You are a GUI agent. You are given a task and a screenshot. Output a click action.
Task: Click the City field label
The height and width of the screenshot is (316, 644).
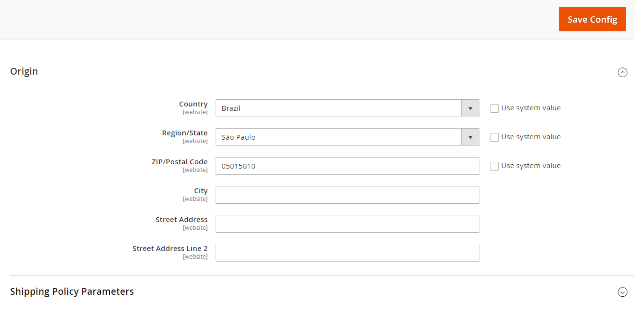tap(201, 191)
